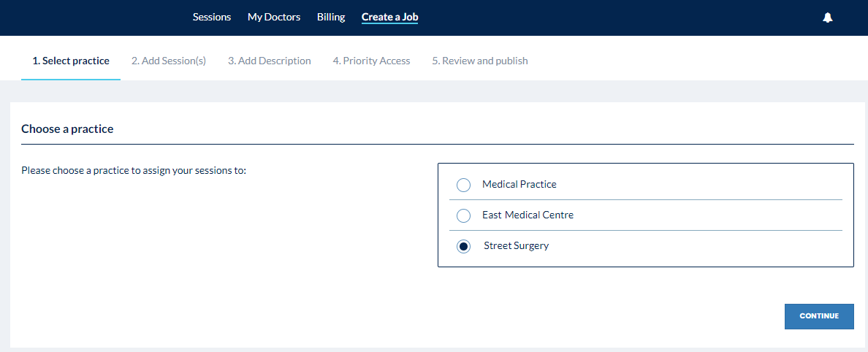
Task: Click the Choose a practice heading
Action: 67,129
